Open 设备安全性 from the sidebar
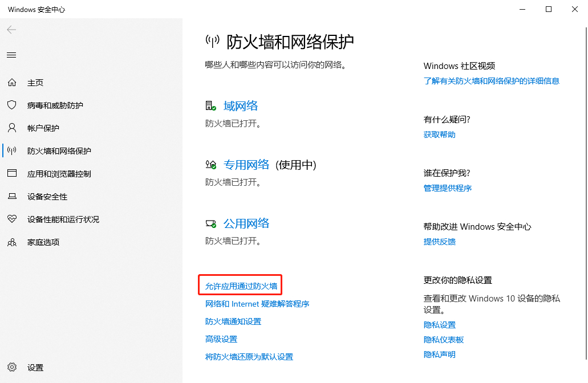This screenshot has height=383, width=588. pyautogui.click(x=47, y=197)
